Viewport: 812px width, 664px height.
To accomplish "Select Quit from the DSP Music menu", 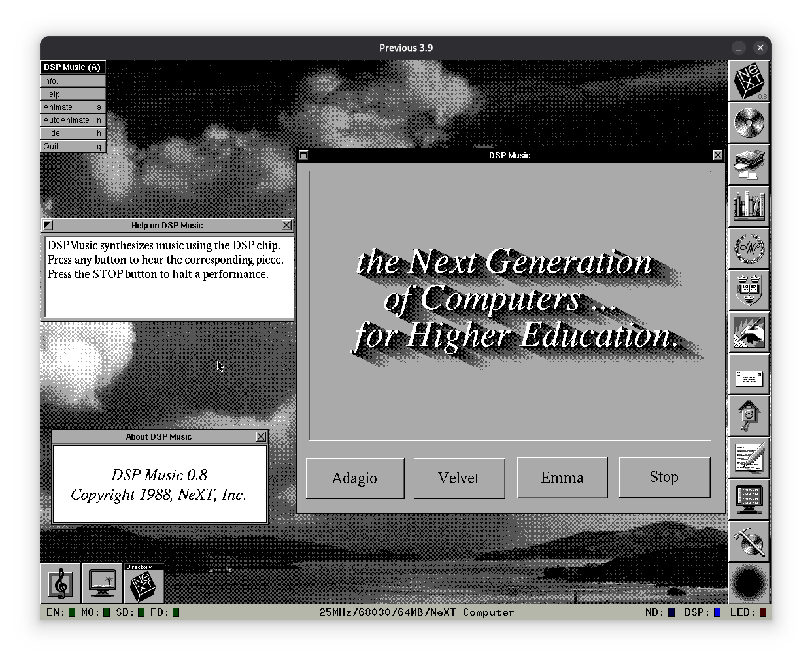I will tap(73, 147).
